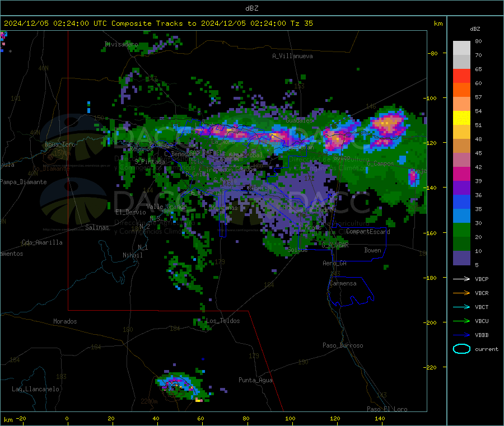The width and height of the screenshot is (504, 426).
Task: Click the Lag.Llancanelo map label
Action: click(x=35, y=389)
